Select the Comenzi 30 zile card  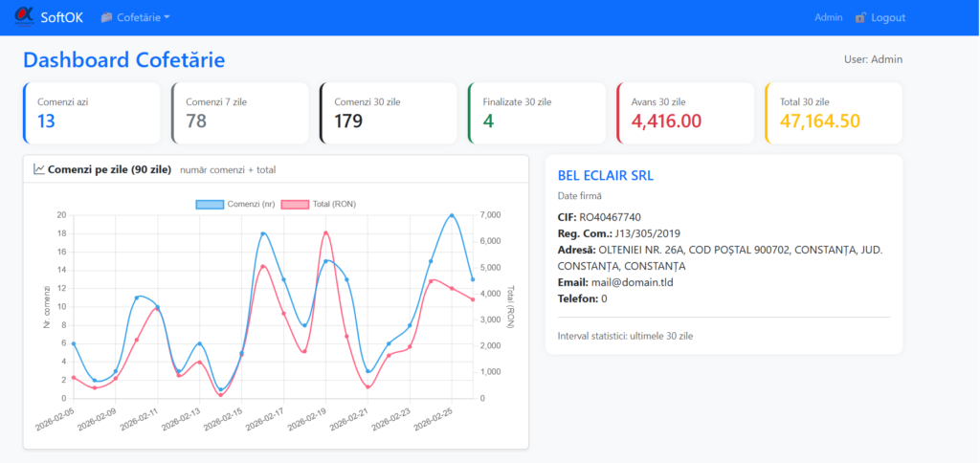point(388,113)
